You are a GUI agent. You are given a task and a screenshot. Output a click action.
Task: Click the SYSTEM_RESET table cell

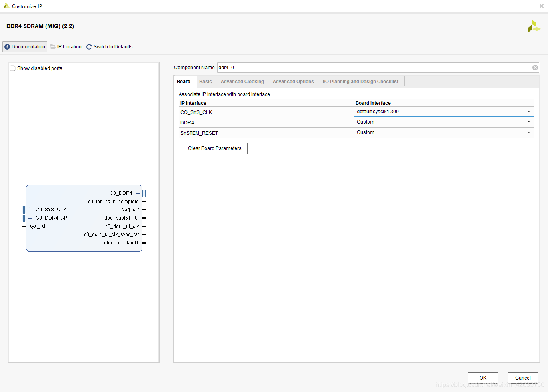pyautogui.click(x=266, y=133)
